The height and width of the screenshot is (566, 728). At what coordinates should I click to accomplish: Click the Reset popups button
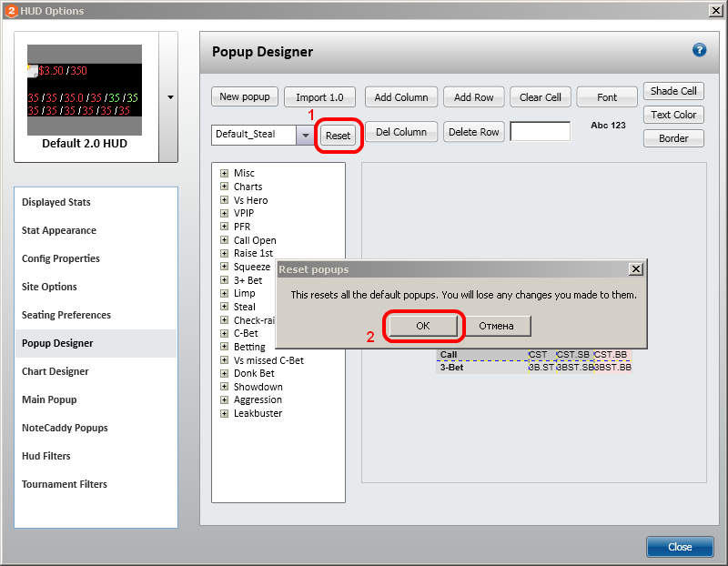click(x=338, y=136)
